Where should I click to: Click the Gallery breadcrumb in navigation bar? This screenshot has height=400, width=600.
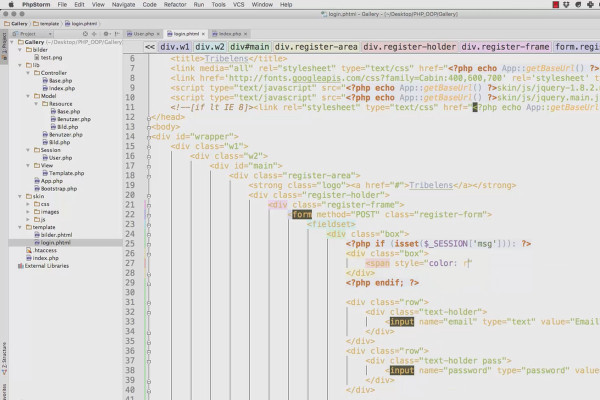tap(16, 24)
